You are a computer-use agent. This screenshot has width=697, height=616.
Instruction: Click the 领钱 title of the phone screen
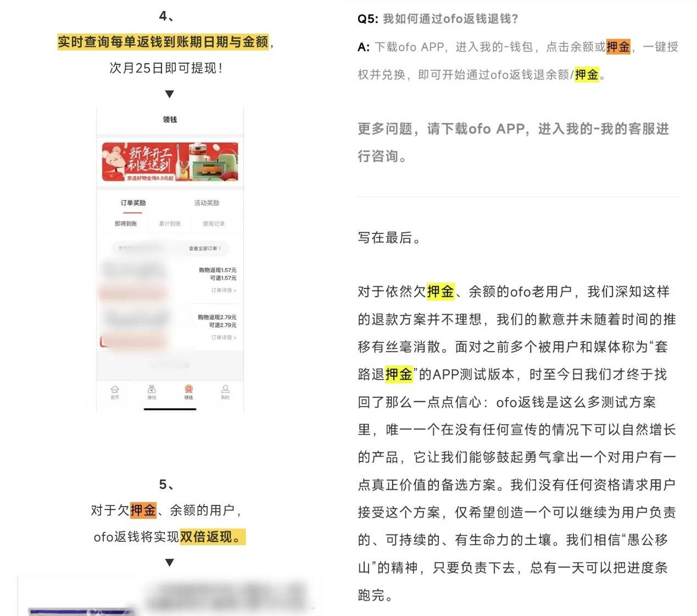[x=170, y=119]
